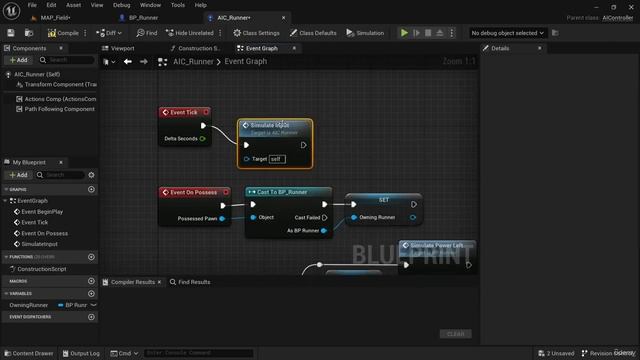Viewport: 640px width, 360px height.
Task: Open Class Settings
Action: [x=256, y=33]
